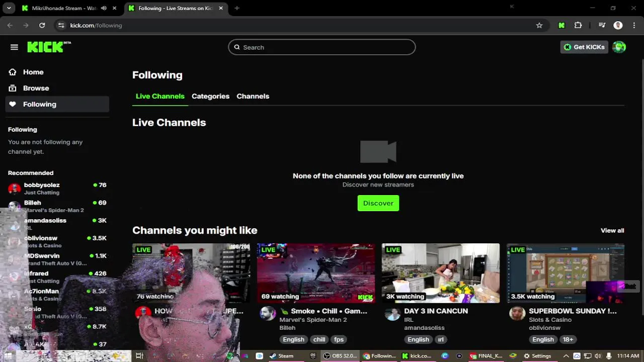Click the green Discover button

(378, 203)
